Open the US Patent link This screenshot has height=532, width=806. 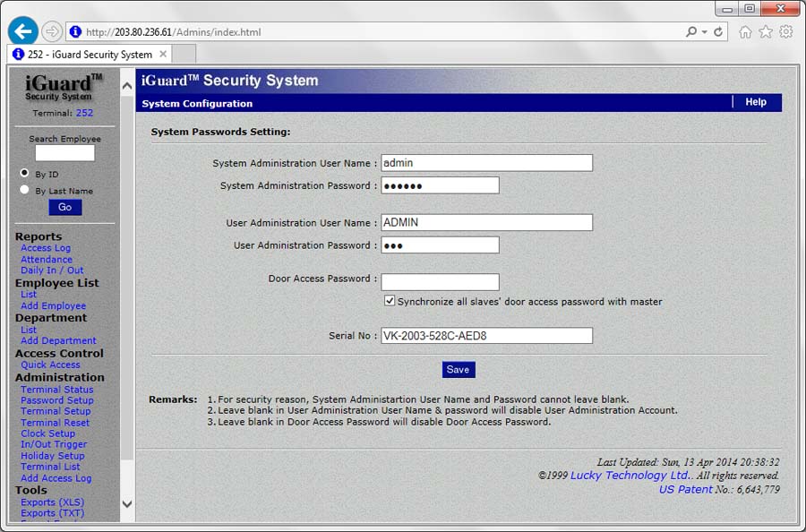click(x=686, y=489)
